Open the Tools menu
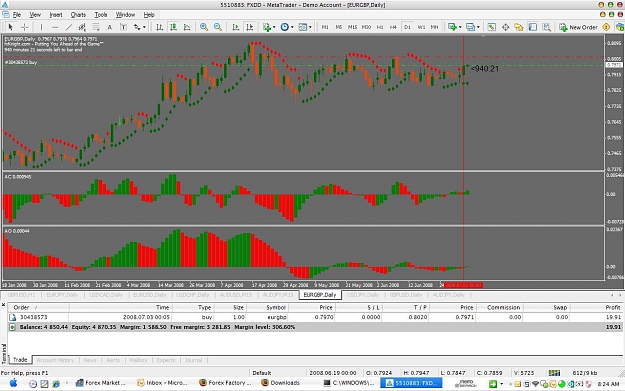625x391 pixels. coord(101,15)
